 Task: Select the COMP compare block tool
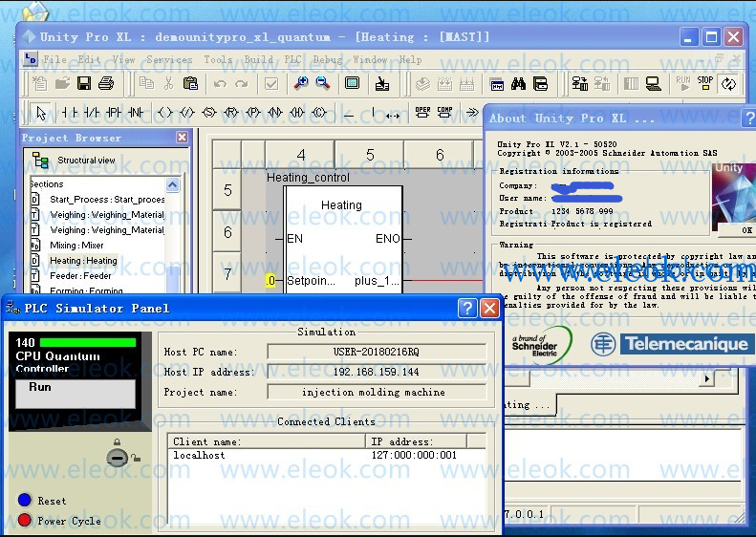[444, 113]
